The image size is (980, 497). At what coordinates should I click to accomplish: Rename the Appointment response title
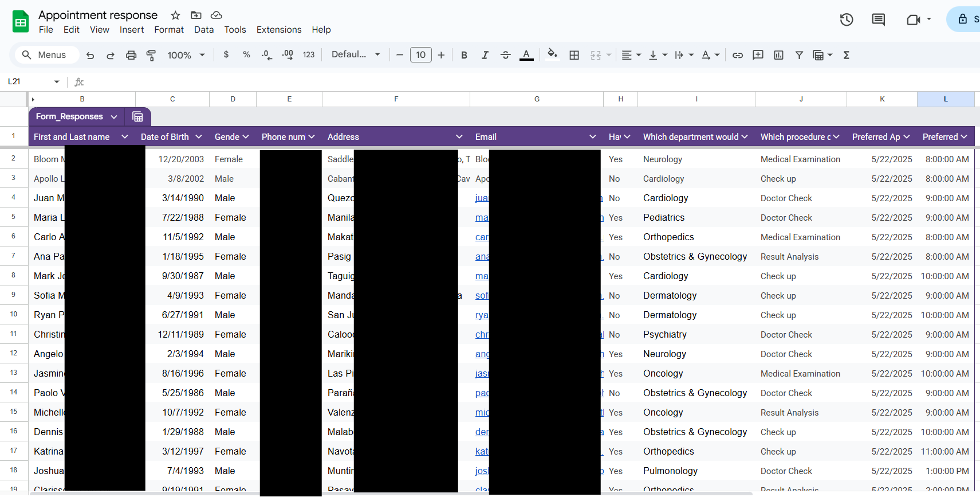[x=98, y=15]
